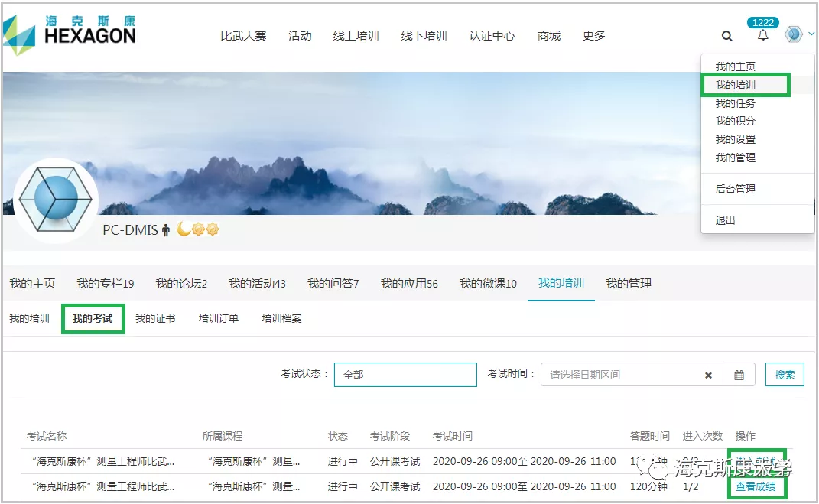Clear the date range with X icon
Viewport: 819px width, 504px height.
click(708, 376)
